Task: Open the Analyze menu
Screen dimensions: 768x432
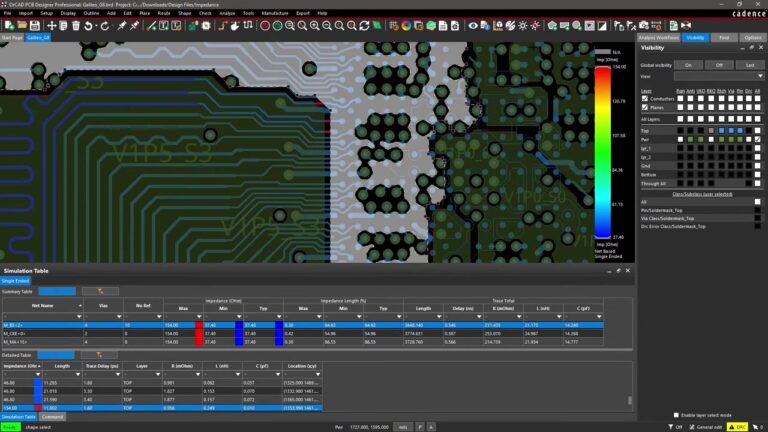Action: [227, 13]
